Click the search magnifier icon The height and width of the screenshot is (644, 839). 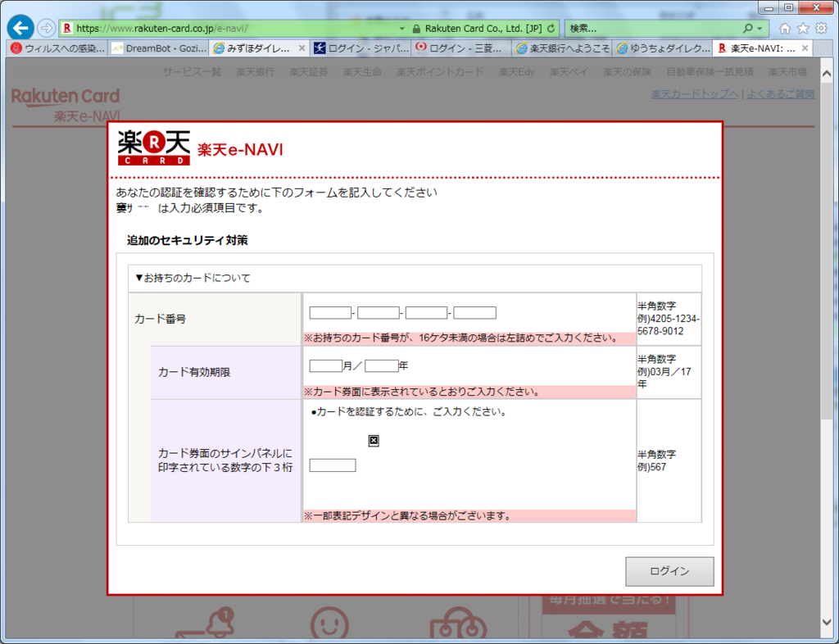pos(747,29)
